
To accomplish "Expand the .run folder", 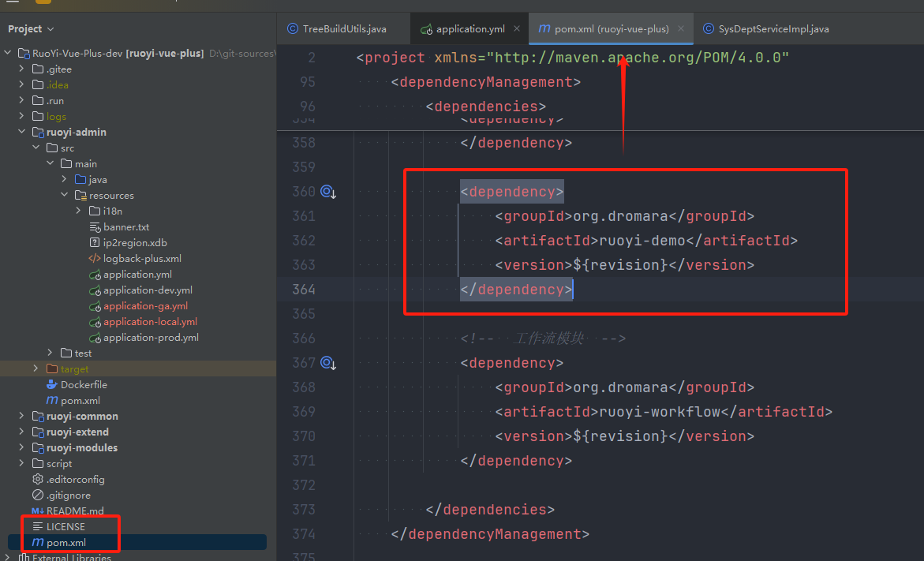I will [22, 101].
